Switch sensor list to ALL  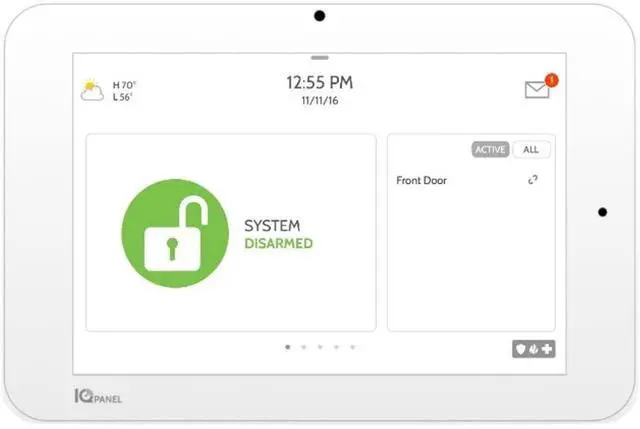point(531,149)
